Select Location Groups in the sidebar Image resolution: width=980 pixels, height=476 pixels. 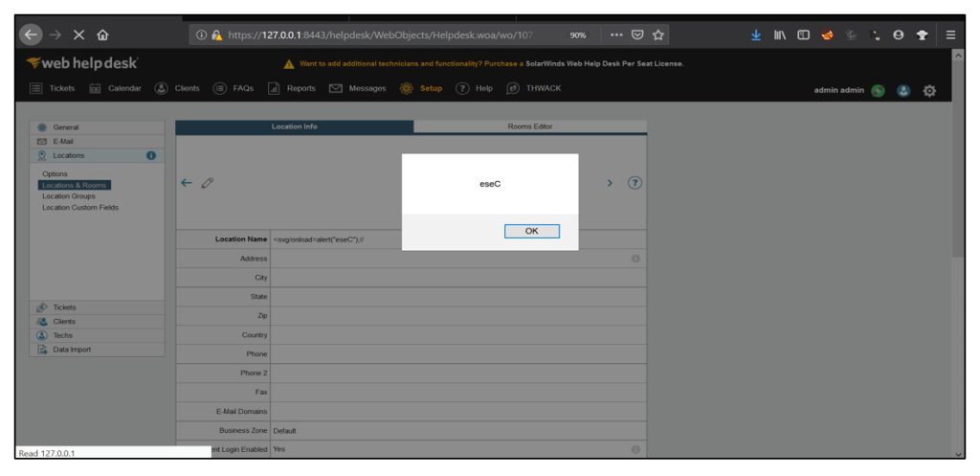[69, 195]
